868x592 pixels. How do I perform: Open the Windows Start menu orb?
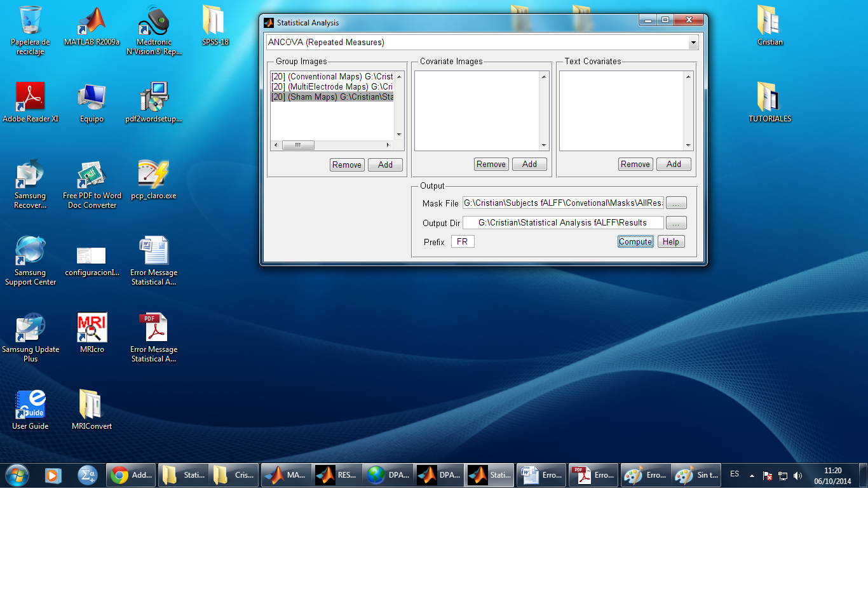[17, 475]
